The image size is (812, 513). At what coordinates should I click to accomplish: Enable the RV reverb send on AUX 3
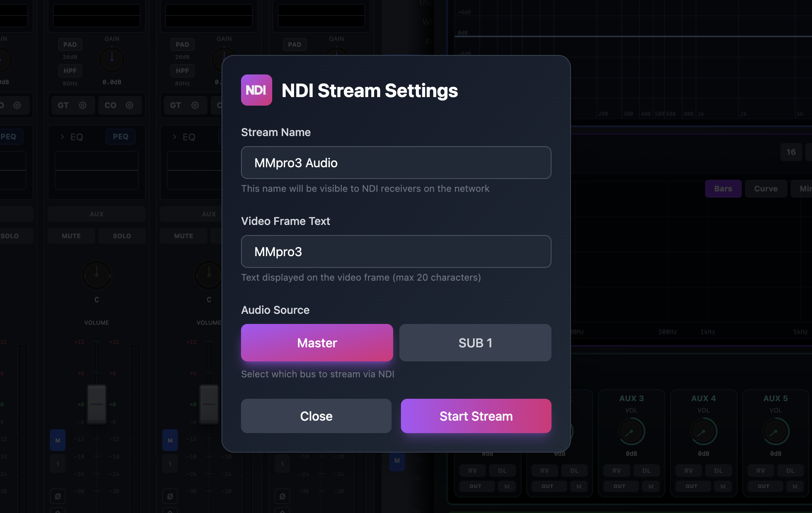tap(617, 471)
